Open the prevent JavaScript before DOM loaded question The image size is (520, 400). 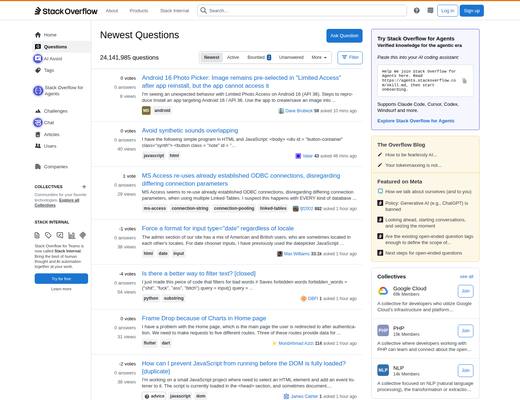tap(244, 367)
